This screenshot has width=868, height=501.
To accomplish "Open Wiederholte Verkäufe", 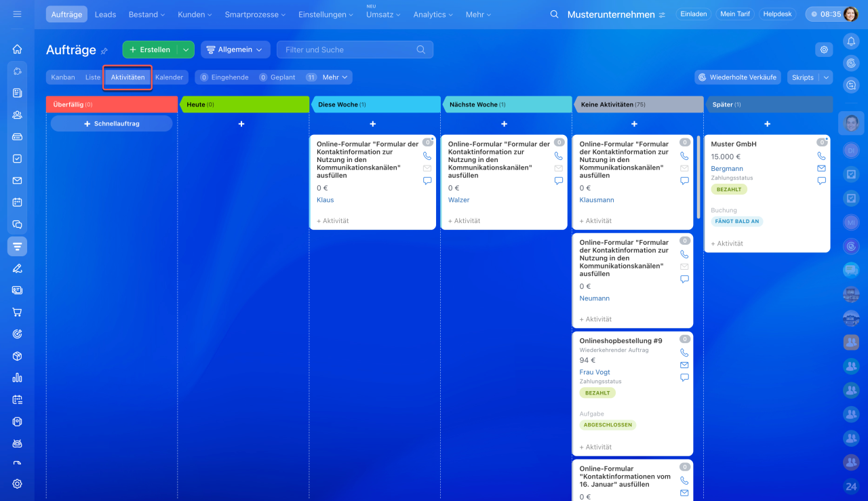I will coord(738,77).
